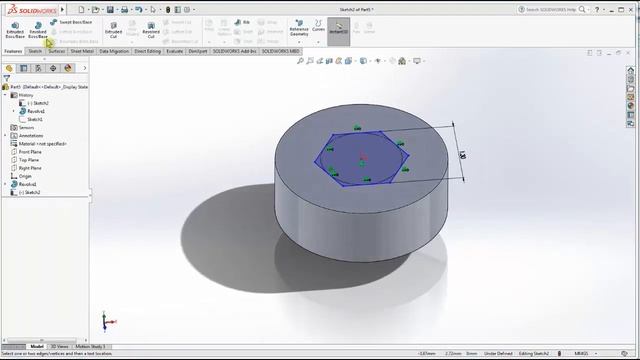Open the Curves tool
The height and width of the screenshot is (360, 640).
[x=318, y=26]
